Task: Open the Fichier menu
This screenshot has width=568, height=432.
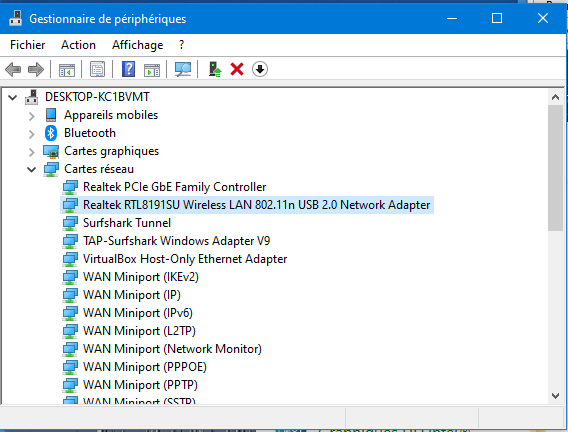Action: click(28, 45)
